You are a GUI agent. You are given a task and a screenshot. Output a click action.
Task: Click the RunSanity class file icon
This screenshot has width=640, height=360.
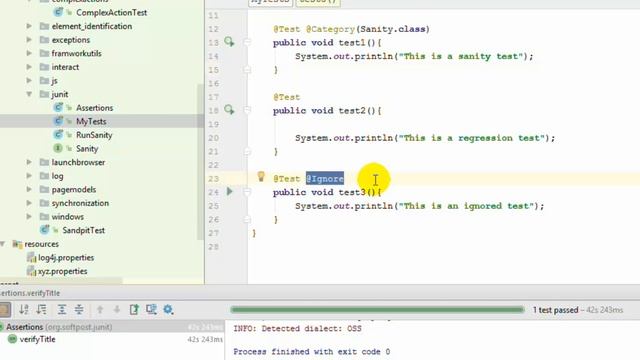[58, 135]
